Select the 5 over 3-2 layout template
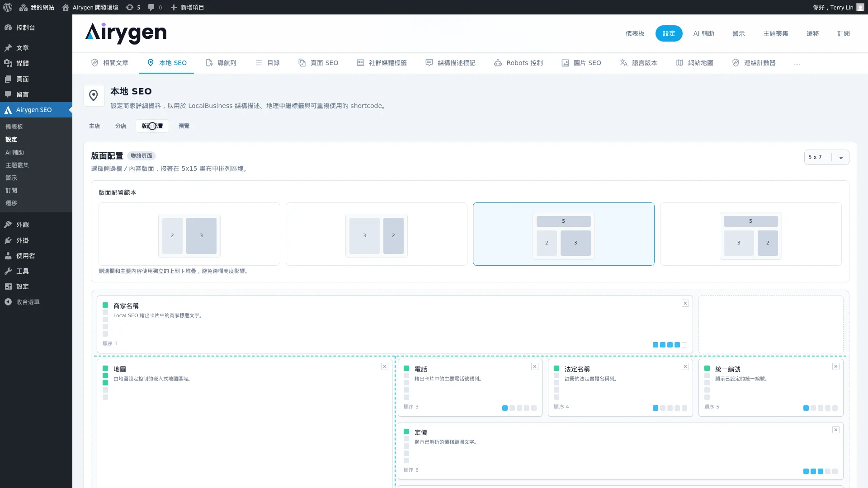The image size is (868, 488). [751, 234]
